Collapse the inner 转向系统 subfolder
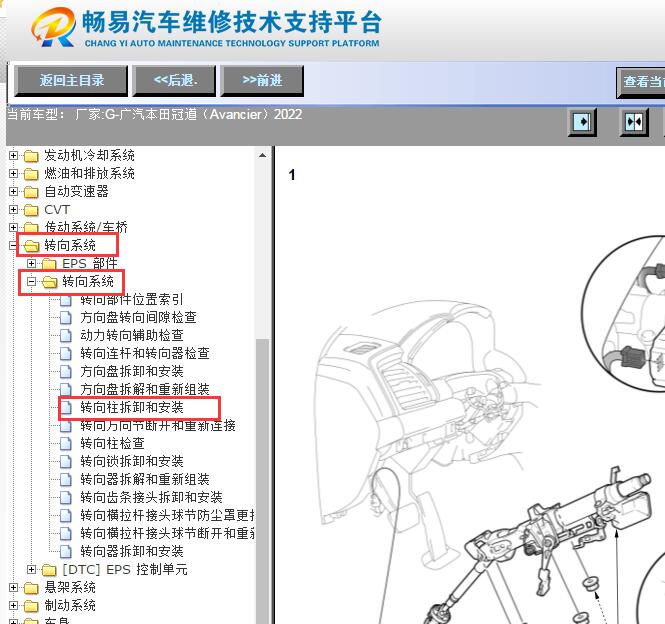The image size is (665, 624). click(31, 281)
